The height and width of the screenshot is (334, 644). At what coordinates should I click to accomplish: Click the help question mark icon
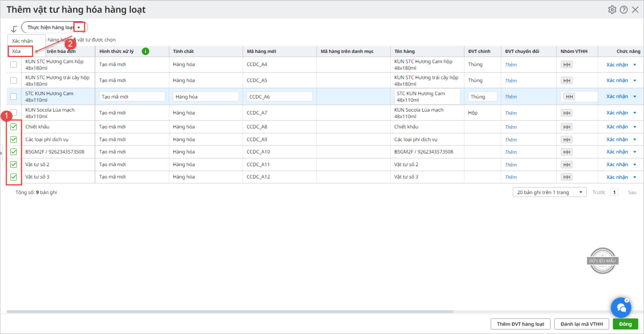pyautogui.click(x=624, y=10)
